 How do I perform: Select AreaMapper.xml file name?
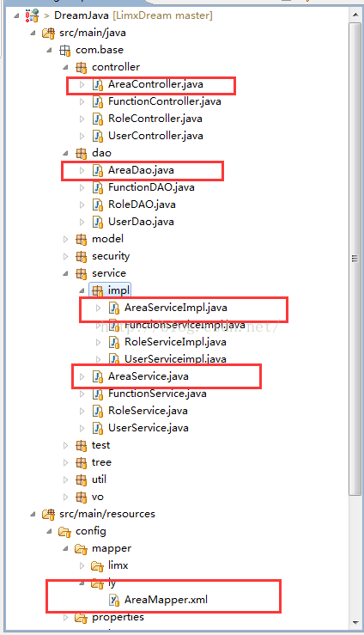pyautogui.click(x=166, y=600)
